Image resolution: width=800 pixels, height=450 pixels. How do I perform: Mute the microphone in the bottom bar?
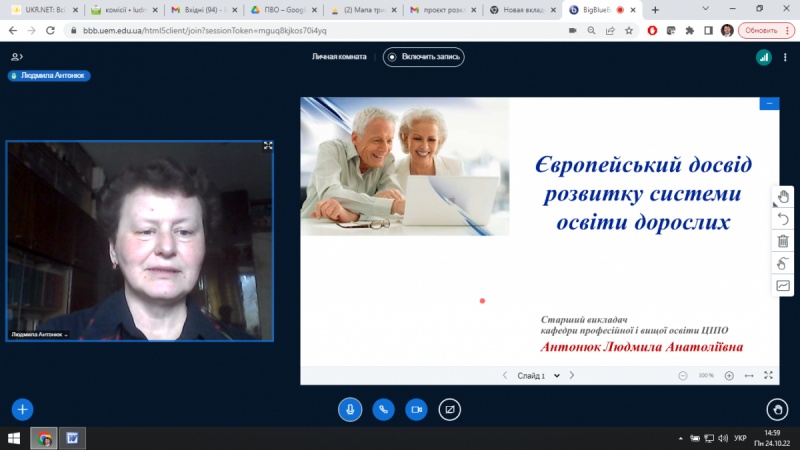(350, 409)
